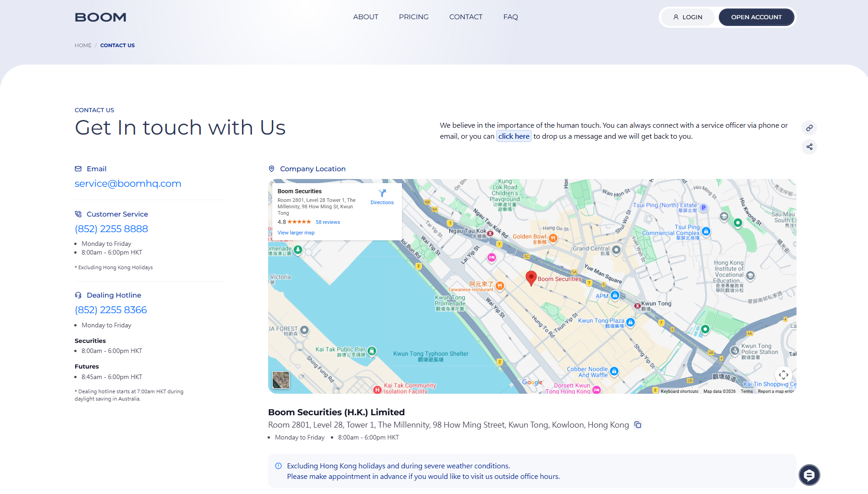Open the FAQ page
868x494 pixels.
pyautogui.click(x=511, y=17)
